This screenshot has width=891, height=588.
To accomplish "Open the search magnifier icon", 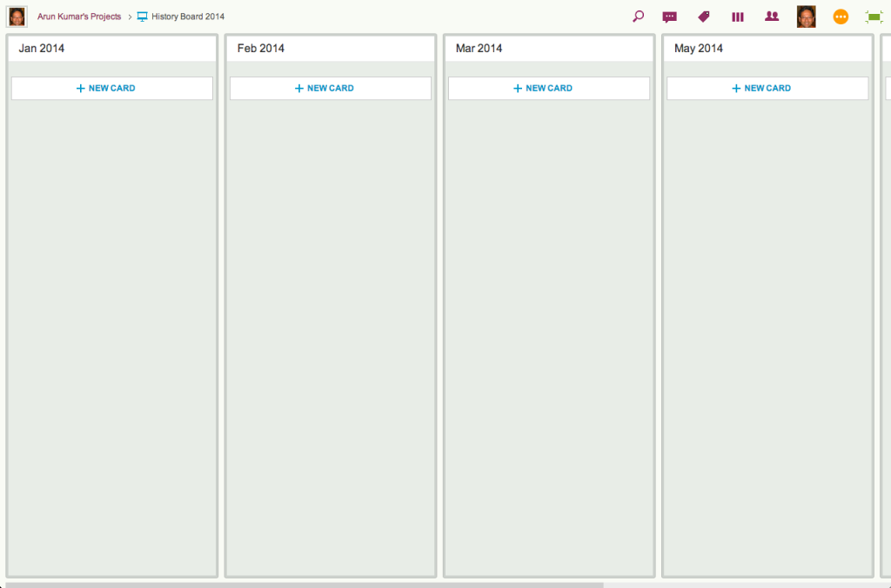I will (638, 17).
